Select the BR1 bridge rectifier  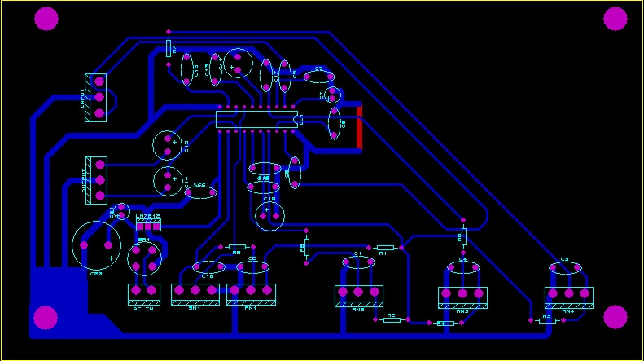[145, 258]
